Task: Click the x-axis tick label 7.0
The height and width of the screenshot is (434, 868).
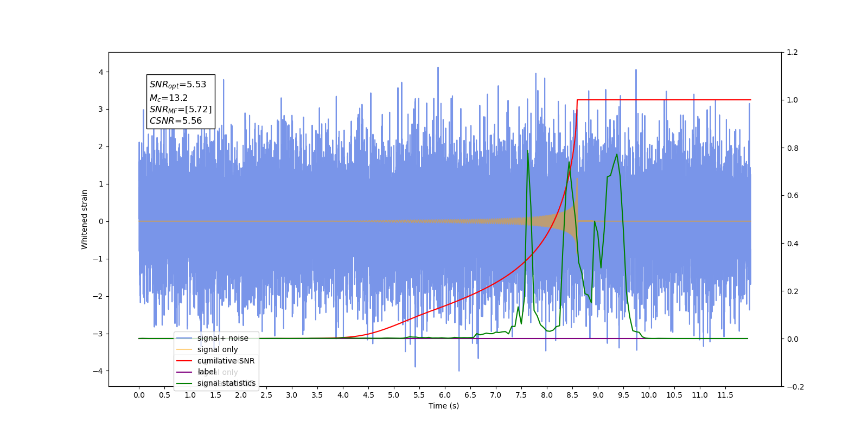Action: (x=496, y=395)
